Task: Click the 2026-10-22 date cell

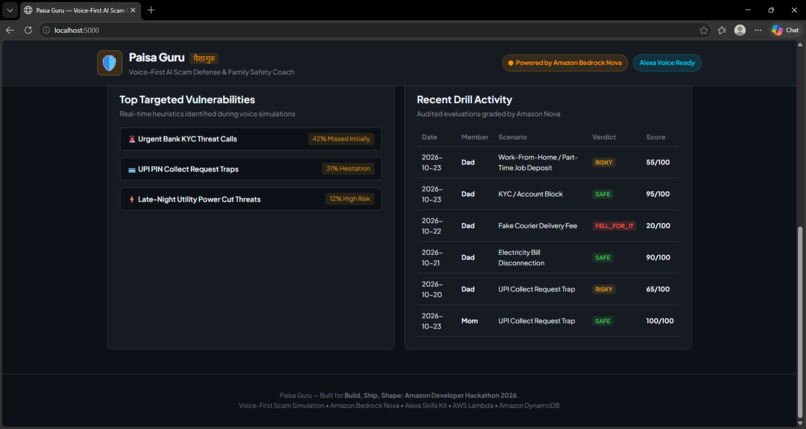Action: (432, 226)
